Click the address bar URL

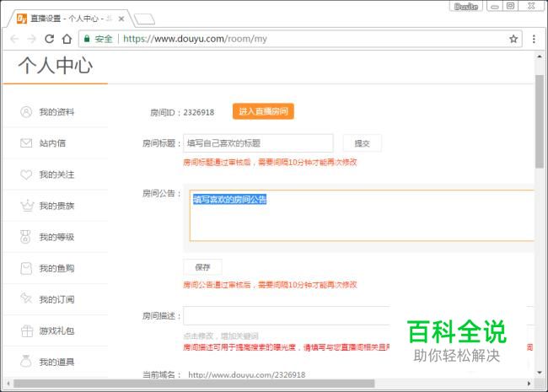(195, 39)
